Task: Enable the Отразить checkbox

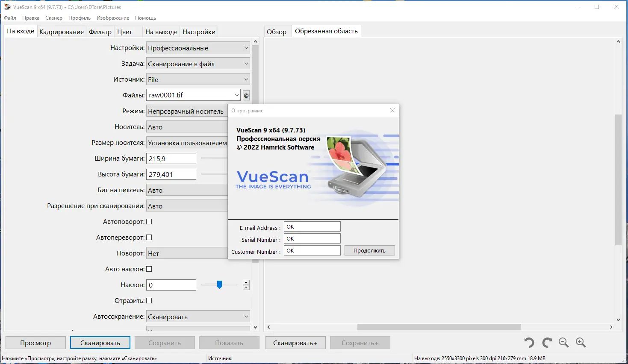Action: (149, 300)
